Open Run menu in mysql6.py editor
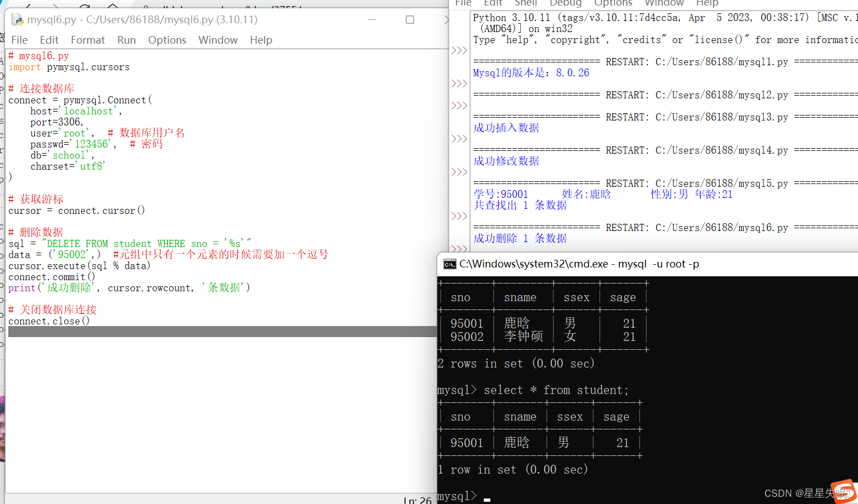 click(127, 40)
